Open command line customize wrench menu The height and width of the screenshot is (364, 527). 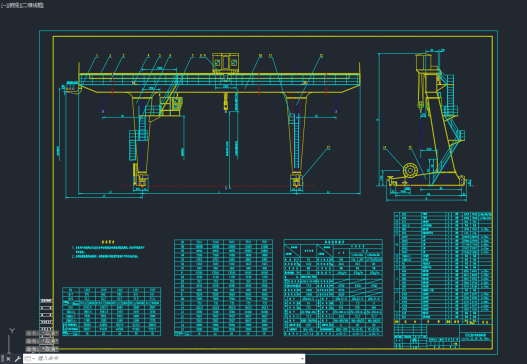17,359
